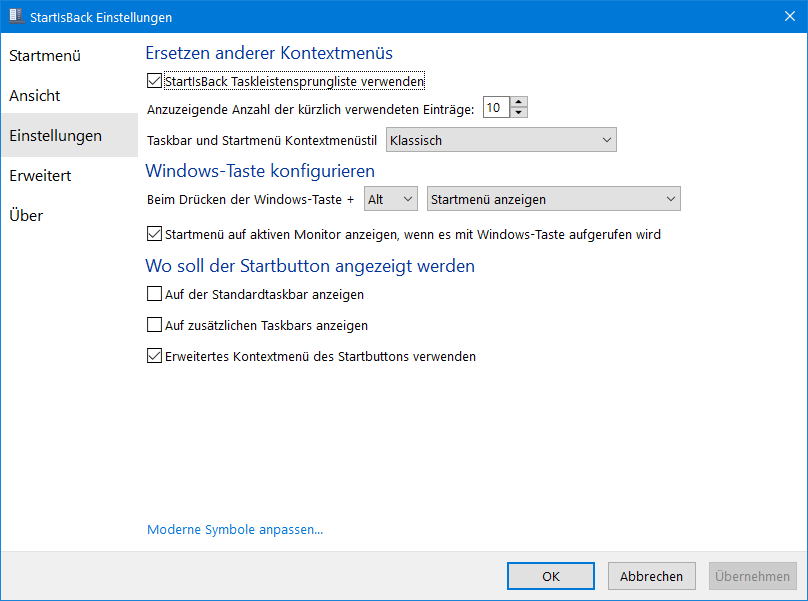The height and width of the screenshot is (601, 808).
Task: Click the Moderne Symbole anpassen link
Action: tap(235, 529)
